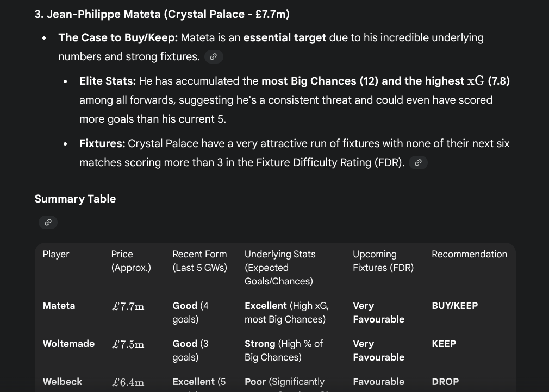Image resolution: width=549 pixels, height=392 pixels.
Task: Click the £7.7m price in the table
Action: pos(128,306)
